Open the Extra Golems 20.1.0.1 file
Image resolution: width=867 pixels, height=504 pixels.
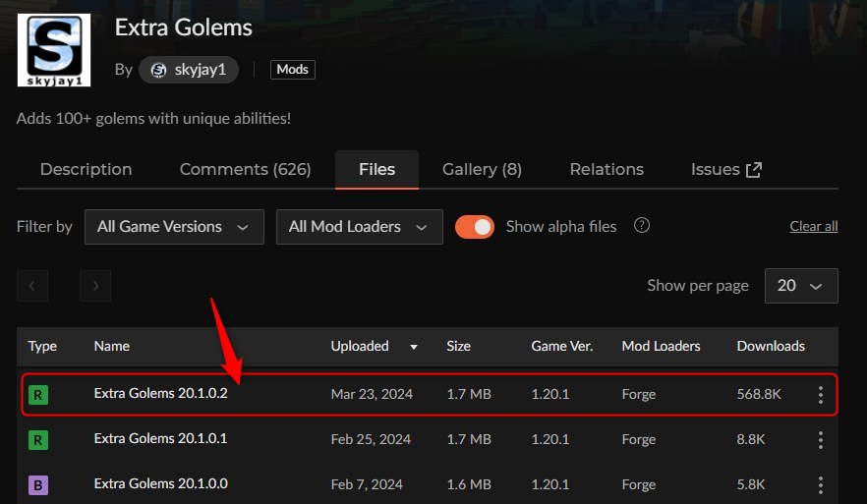pyautogui.click(x=160, y=439)
